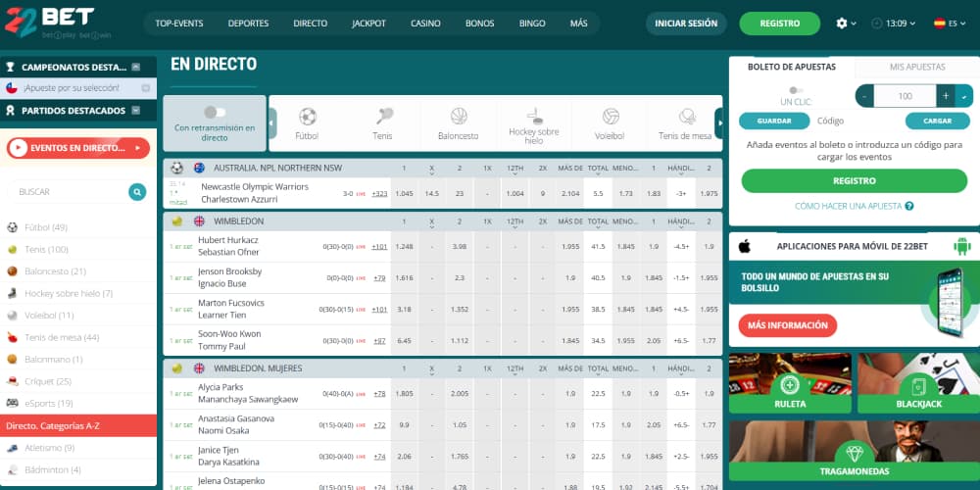Open Fútbol (49) in sidebar

(78, 227)
